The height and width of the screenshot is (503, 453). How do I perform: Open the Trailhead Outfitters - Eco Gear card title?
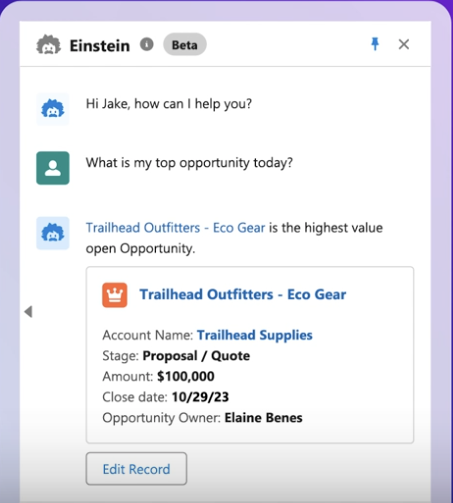click(243, 295)
